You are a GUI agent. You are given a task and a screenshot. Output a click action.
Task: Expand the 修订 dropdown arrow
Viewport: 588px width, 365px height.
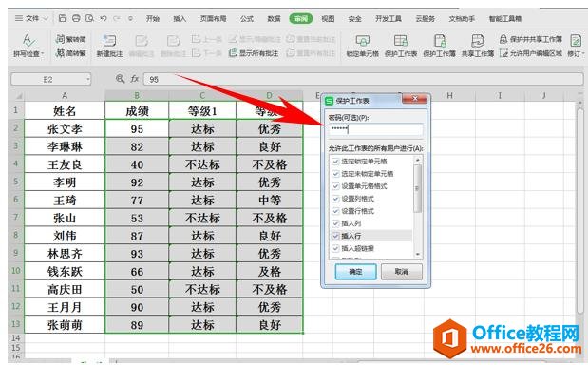pyautogui.click(x=582, y=53)
